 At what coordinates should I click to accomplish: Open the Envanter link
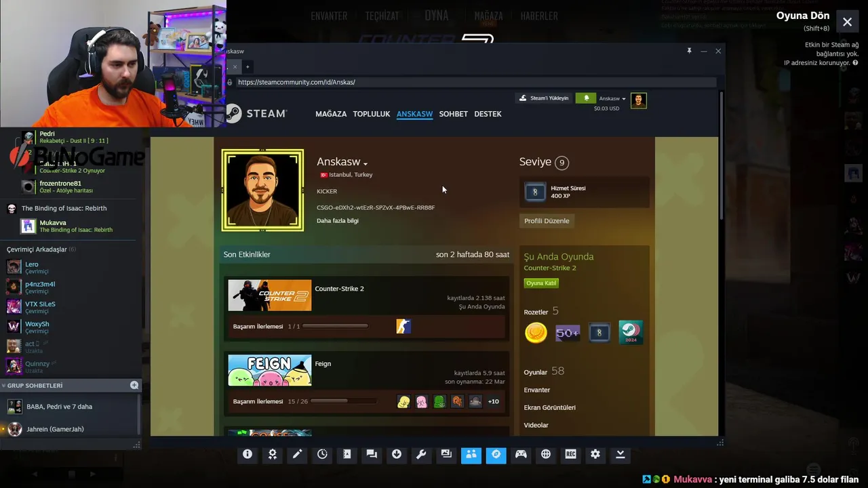tap(537, 390)
